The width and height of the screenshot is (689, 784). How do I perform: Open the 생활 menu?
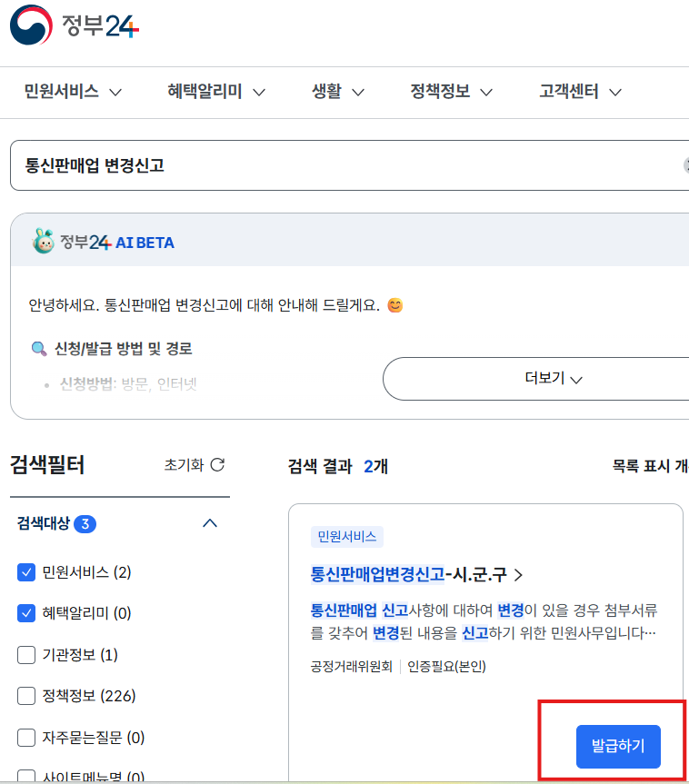[x=338, y=92]
